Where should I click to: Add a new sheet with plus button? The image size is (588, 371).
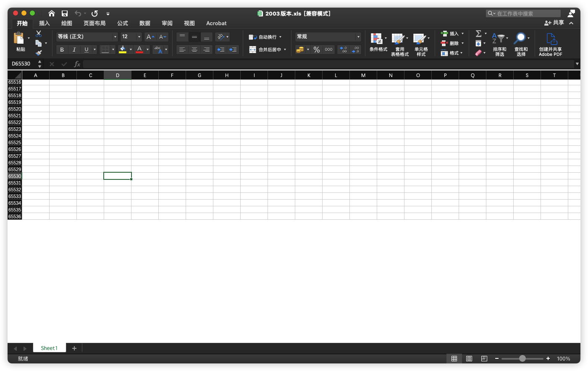coord(74,348)
